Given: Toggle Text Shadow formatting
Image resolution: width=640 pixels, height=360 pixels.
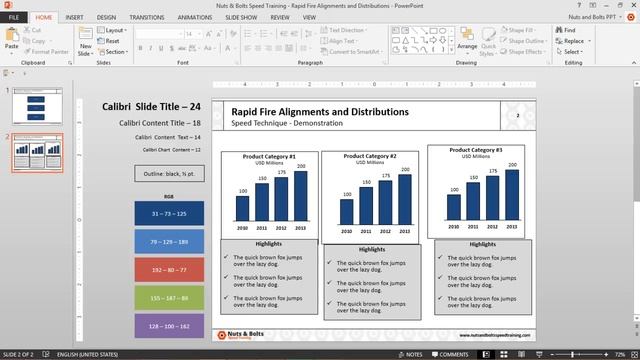Looking at the screenshot, I should tap(171, 48).
